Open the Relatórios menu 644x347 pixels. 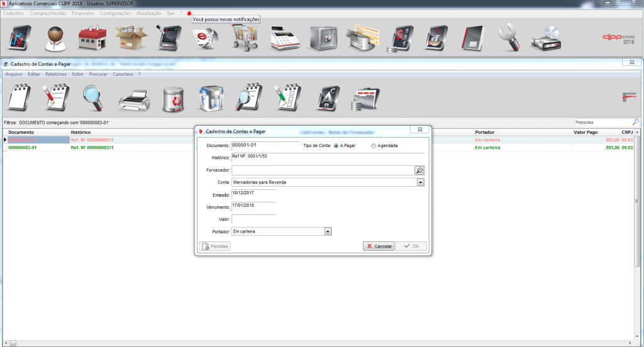tap(56, 74)
